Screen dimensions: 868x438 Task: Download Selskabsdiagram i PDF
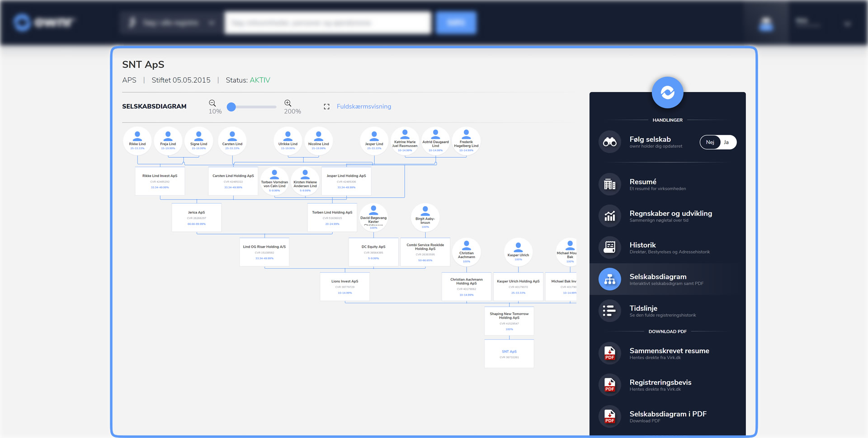click(667, 417)
